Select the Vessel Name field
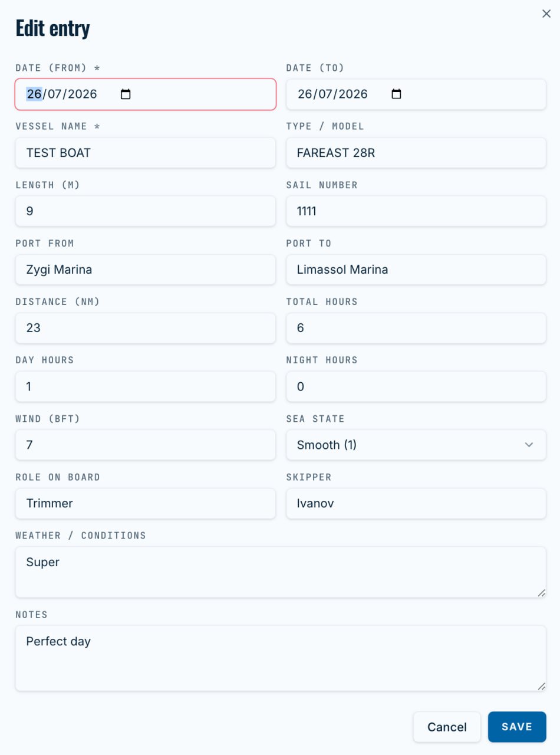The image size is (560, 755). coord(146,153)
